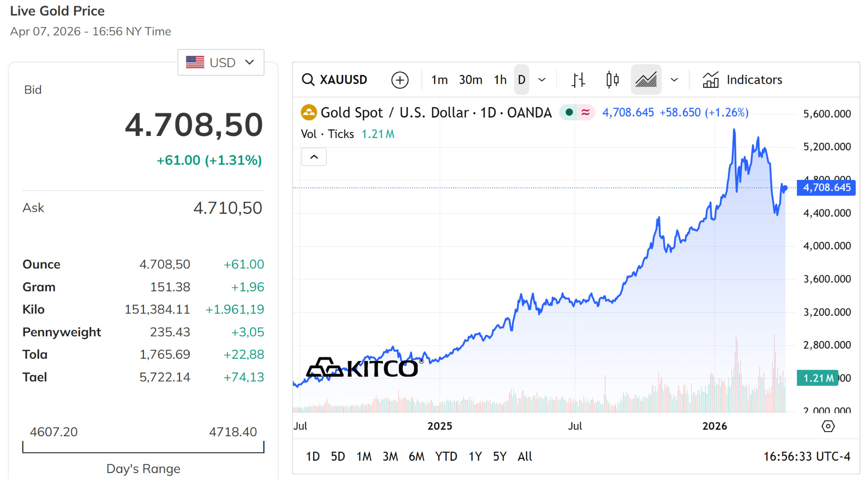The image size is (868, 479).
Task: Open the Indicators panel
Action: tap(742, 80)
